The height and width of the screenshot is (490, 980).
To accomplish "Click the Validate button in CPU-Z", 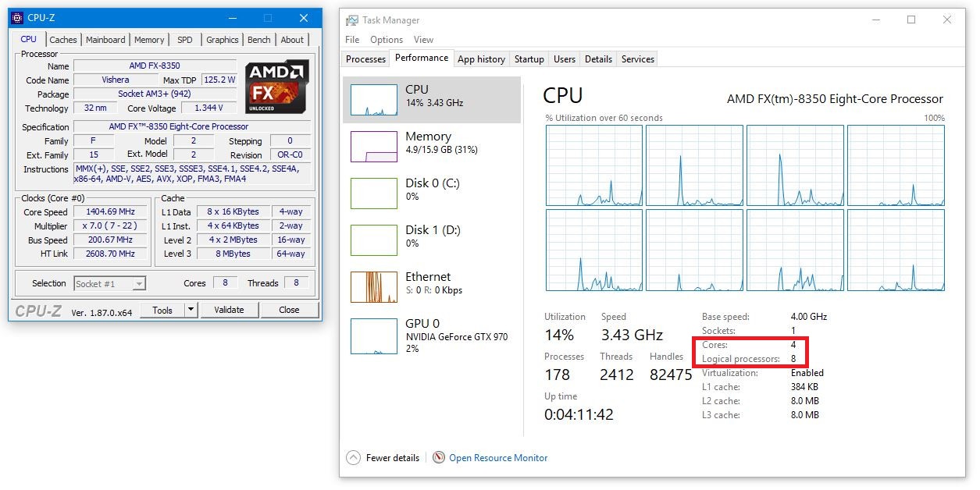I will pyautogui.click(x=229, y=310).
